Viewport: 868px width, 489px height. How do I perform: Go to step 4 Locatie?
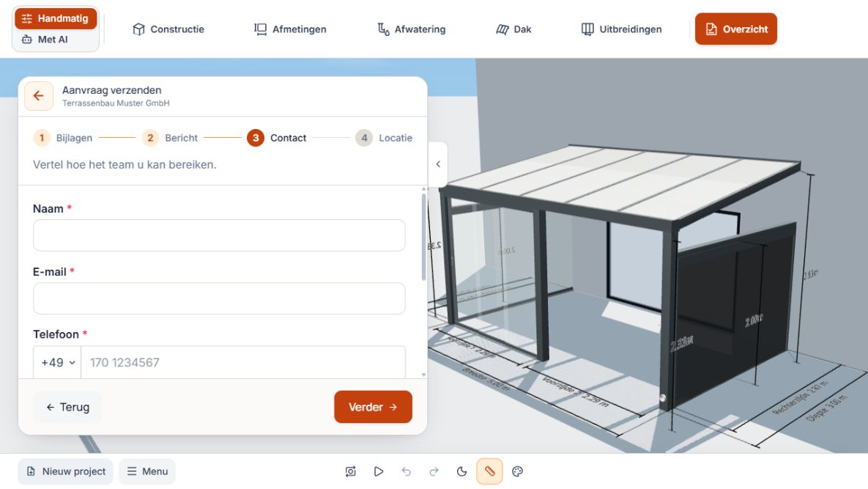[x=384, y=138]
